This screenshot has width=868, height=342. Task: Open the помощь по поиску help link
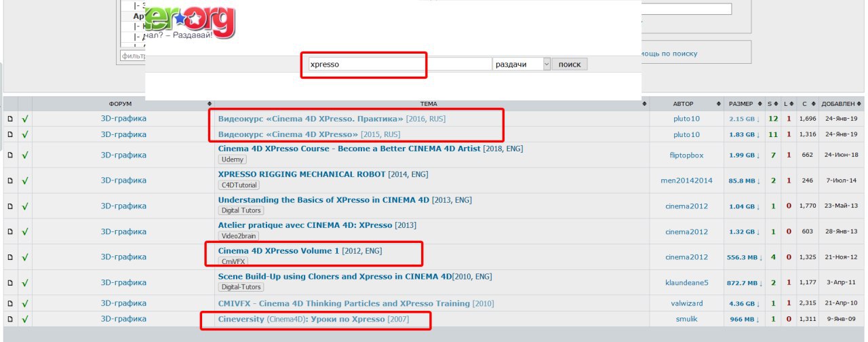click(x=669, y=54)
